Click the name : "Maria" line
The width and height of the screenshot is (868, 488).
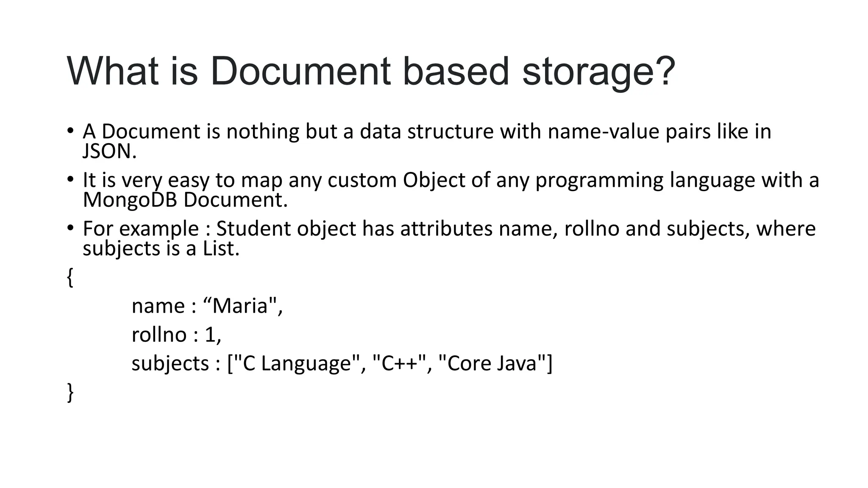coord(207,306)
